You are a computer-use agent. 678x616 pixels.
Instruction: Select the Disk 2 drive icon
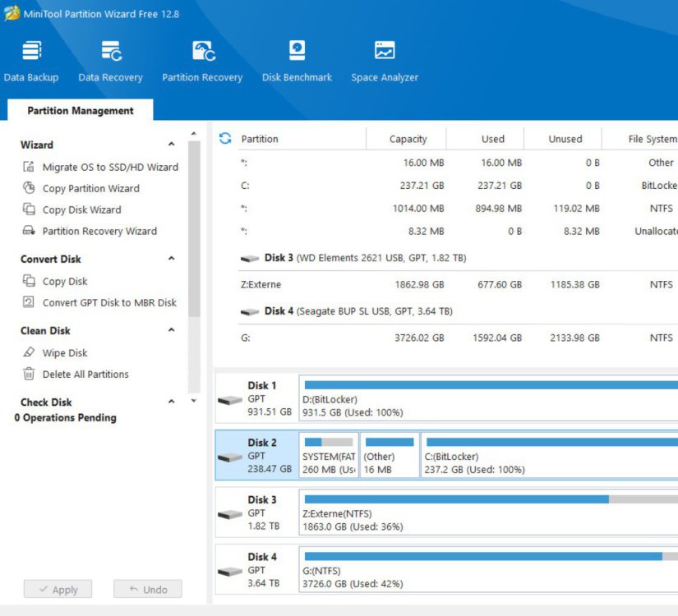pyautogui.click(x=230, y=457)
